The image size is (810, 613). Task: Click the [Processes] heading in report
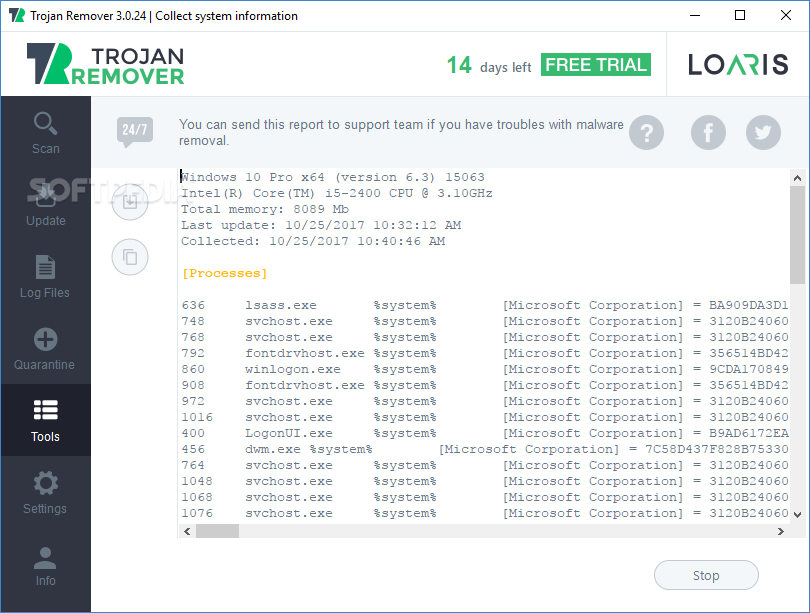point(224,273)
